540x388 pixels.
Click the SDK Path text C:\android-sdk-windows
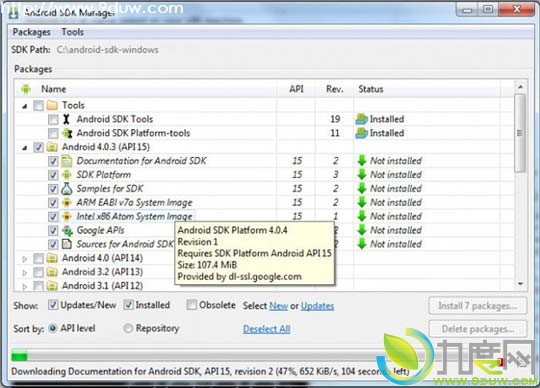pyautogui.click(x=107, y=50)
